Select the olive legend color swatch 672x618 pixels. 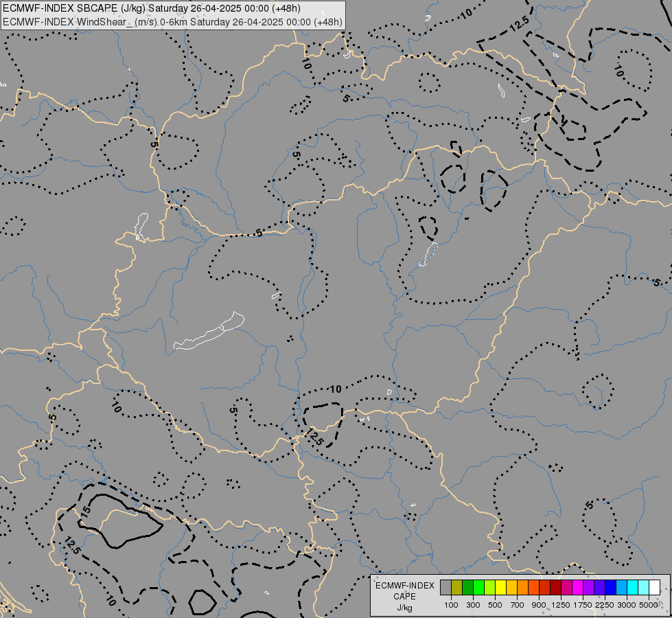(457, 587)
